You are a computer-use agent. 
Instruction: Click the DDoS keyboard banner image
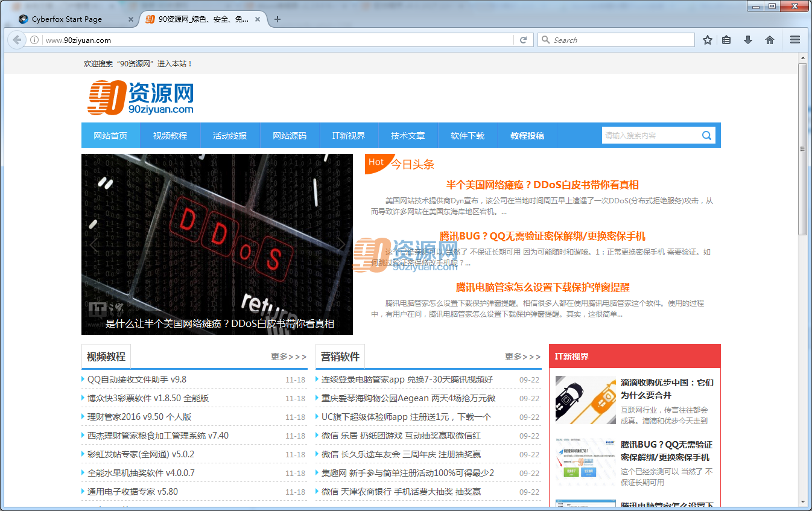point(217,244)
